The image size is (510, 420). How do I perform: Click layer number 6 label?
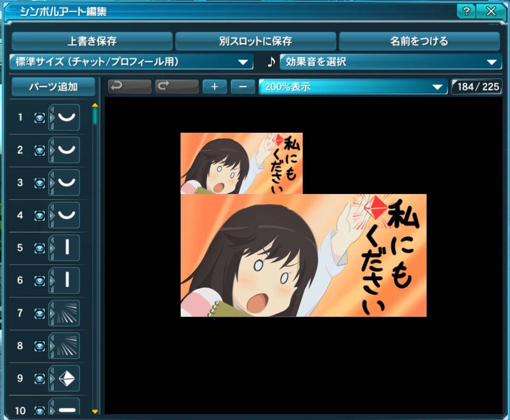click(x=20, y=280)
